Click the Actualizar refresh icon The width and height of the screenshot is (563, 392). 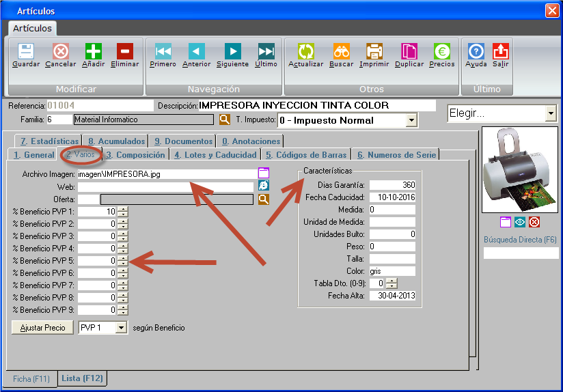tap(306, 52)
